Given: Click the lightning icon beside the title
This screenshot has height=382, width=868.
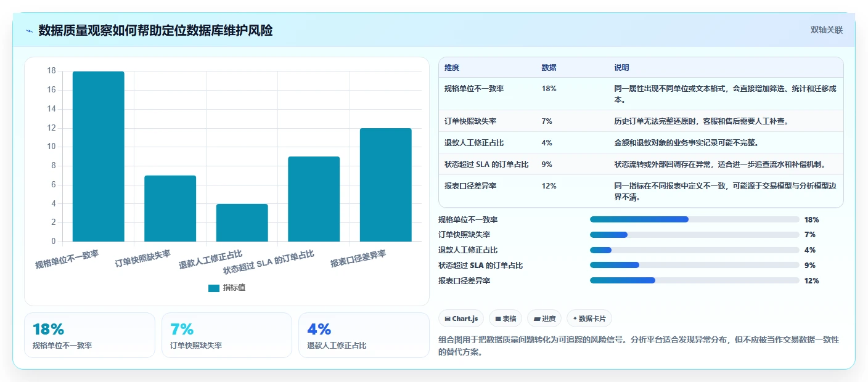Looking at the screenshot, I should 30,30.
